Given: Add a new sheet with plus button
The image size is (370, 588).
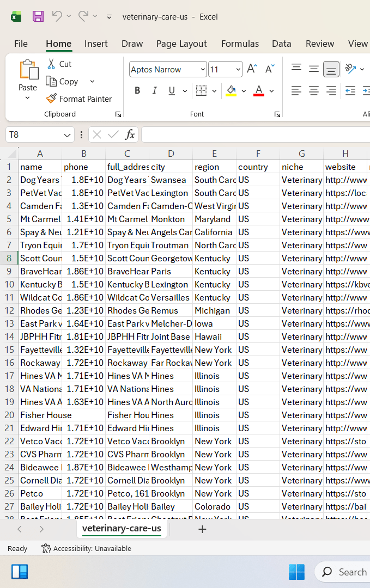Looking at the screenshot, I should [x=202, y=529].
